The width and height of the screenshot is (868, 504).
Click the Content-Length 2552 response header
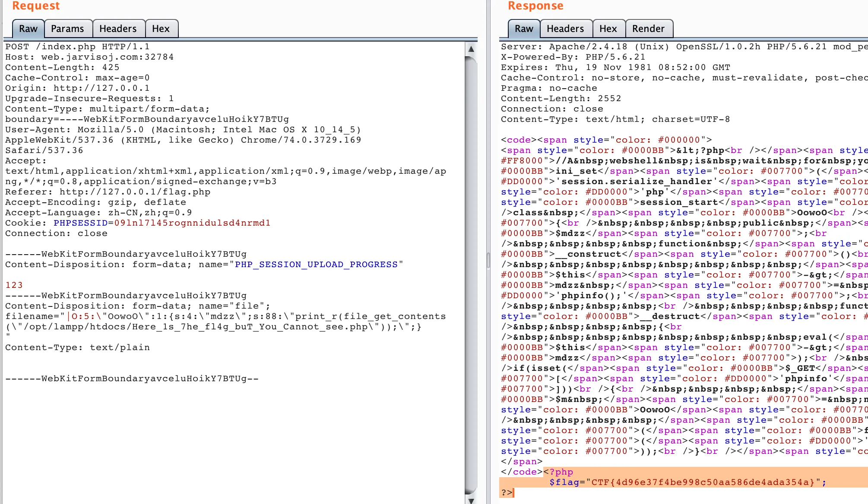(561, 99)
